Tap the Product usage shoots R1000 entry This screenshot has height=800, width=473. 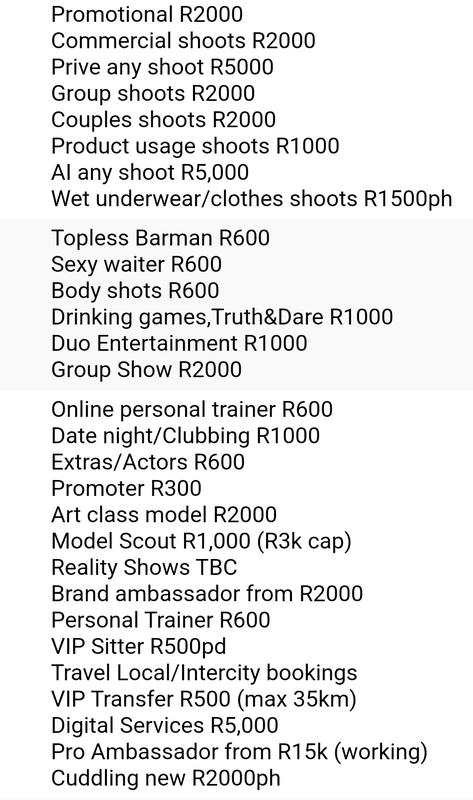[x=195, y=146]
